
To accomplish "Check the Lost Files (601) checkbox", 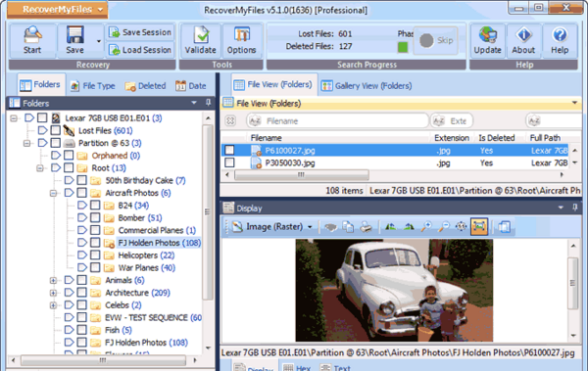I will pyautogui.click(x=56, y=130).
